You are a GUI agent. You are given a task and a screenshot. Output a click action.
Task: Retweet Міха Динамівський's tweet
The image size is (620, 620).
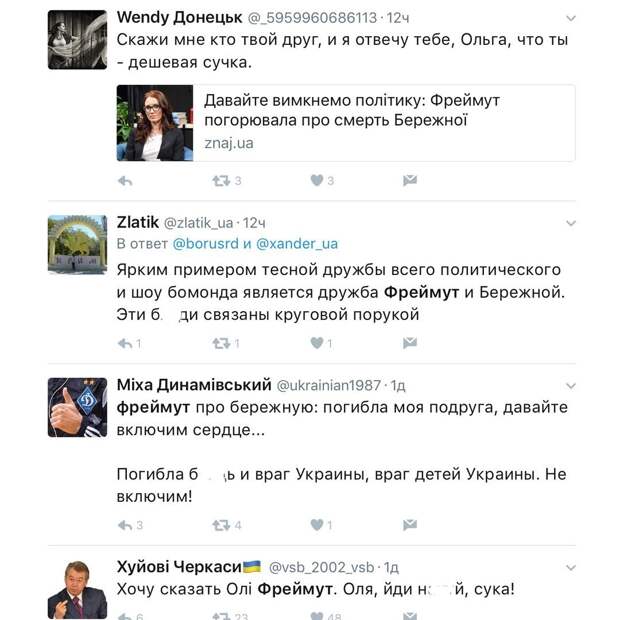click(x=221, y=525)
